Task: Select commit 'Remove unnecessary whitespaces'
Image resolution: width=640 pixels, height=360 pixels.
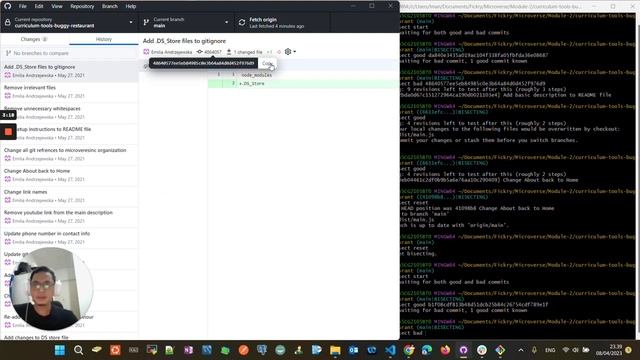Action: pos(69,113)
